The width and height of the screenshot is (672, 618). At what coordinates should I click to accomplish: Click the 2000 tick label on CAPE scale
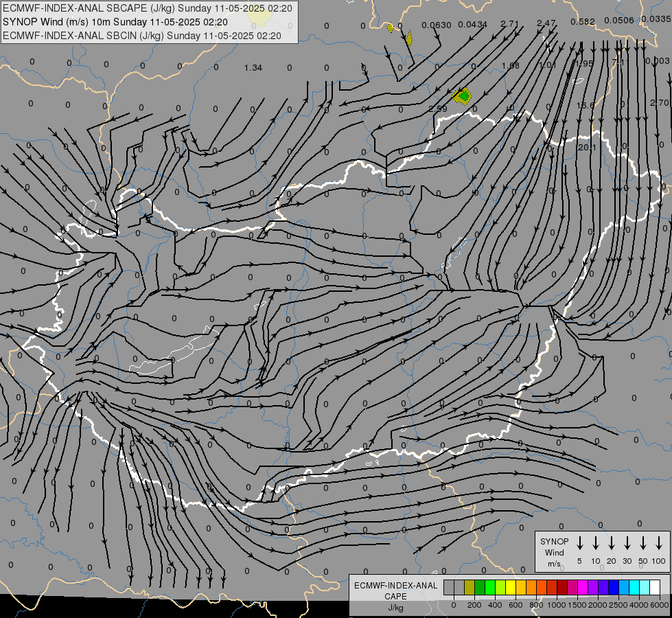[598, 605]
